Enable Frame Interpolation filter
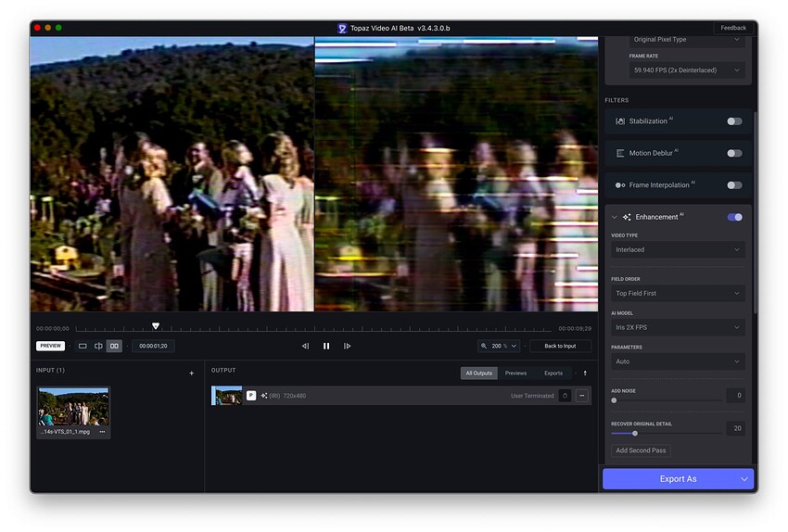 pos(734,185)
